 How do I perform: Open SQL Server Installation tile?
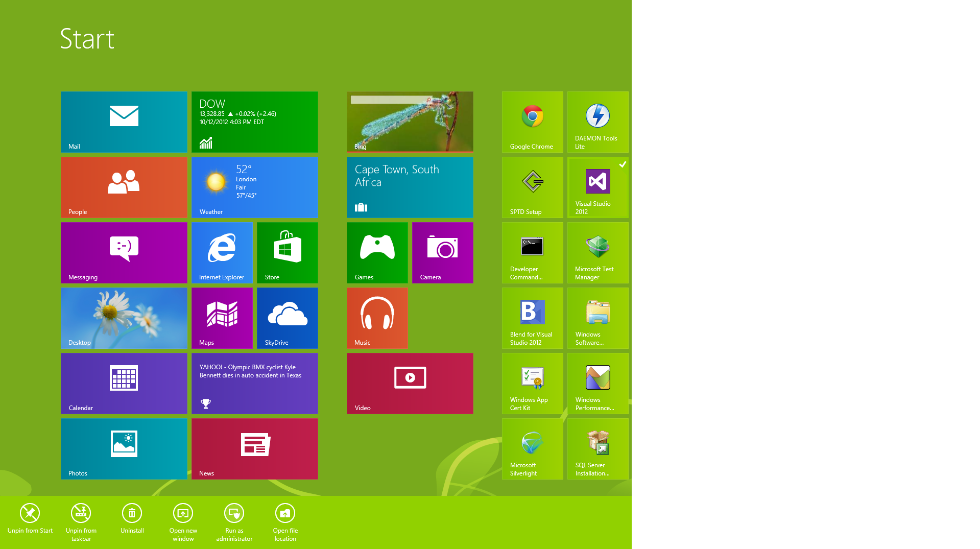point(598,449)
